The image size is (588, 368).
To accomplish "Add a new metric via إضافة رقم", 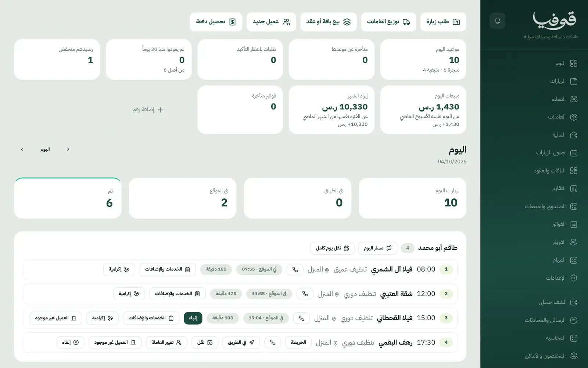I will [148, 110].
